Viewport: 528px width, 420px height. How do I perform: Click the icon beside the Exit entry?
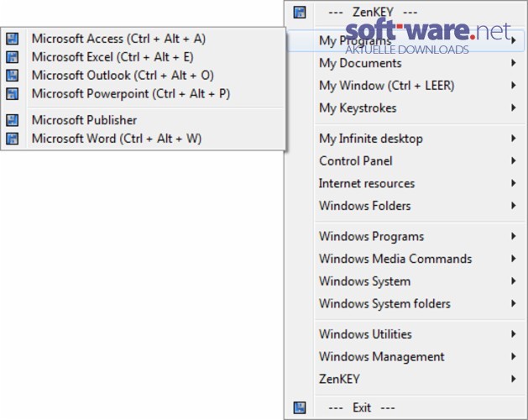click(300, 407)
